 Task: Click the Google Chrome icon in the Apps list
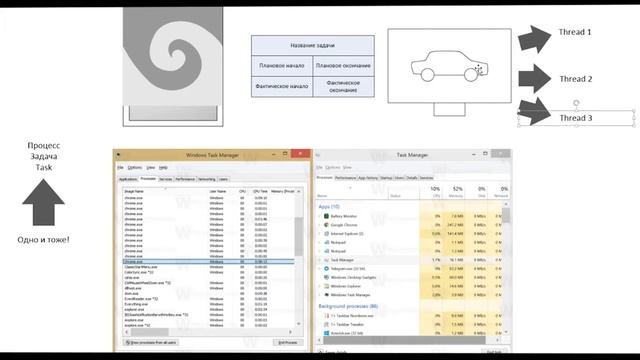click(326, 225)
